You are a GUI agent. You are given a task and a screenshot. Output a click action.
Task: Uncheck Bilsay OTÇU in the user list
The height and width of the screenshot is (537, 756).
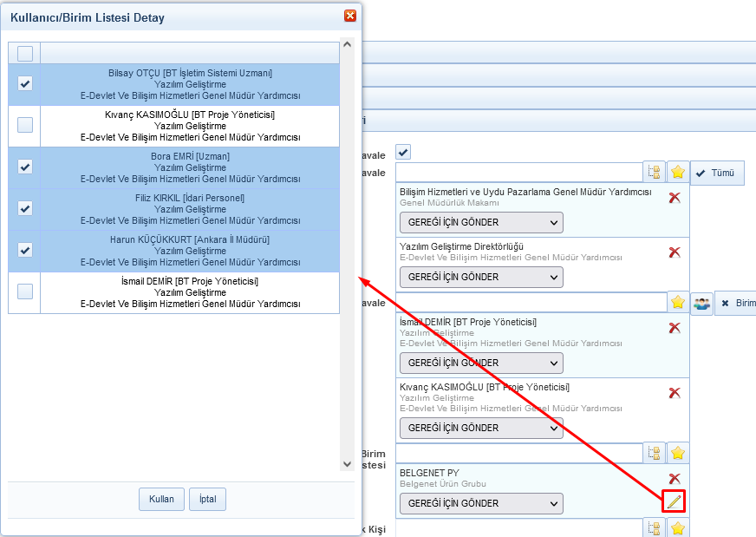(x=25, y=83)
